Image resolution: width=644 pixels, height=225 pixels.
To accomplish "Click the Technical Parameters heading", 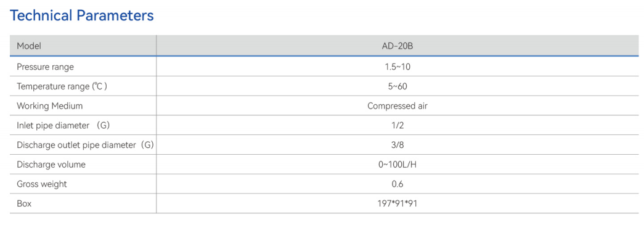I will pos(82,15).
